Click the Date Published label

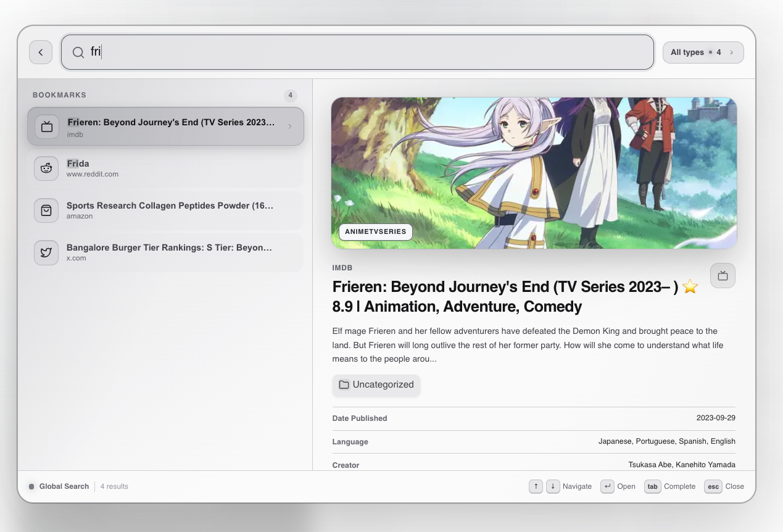pos(360,418)
